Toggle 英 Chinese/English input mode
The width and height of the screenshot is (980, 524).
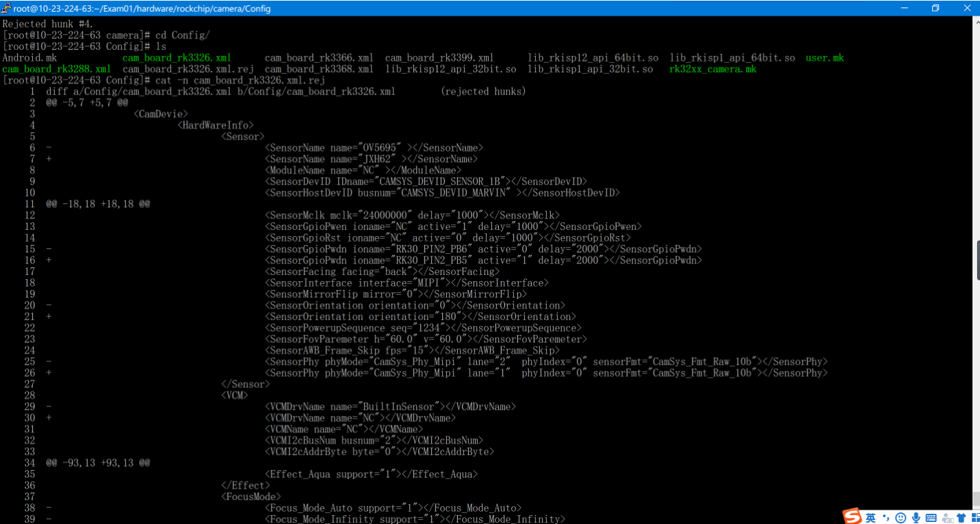tap(870, 517)
